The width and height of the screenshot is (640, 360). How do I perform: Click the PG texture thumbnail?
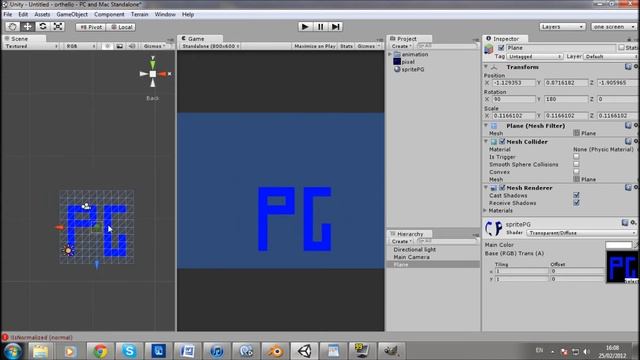click(622, 266)
